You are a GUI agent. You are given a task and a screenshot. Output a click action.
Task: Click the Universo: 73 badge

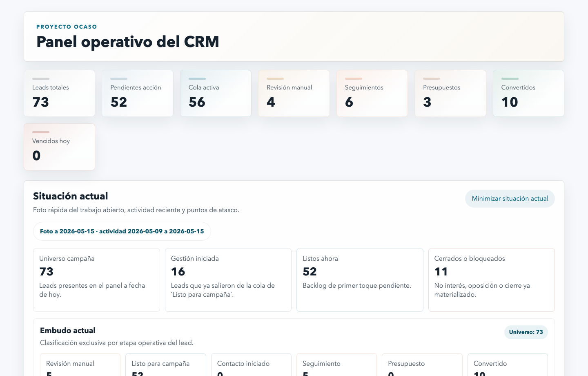point(526,332)
